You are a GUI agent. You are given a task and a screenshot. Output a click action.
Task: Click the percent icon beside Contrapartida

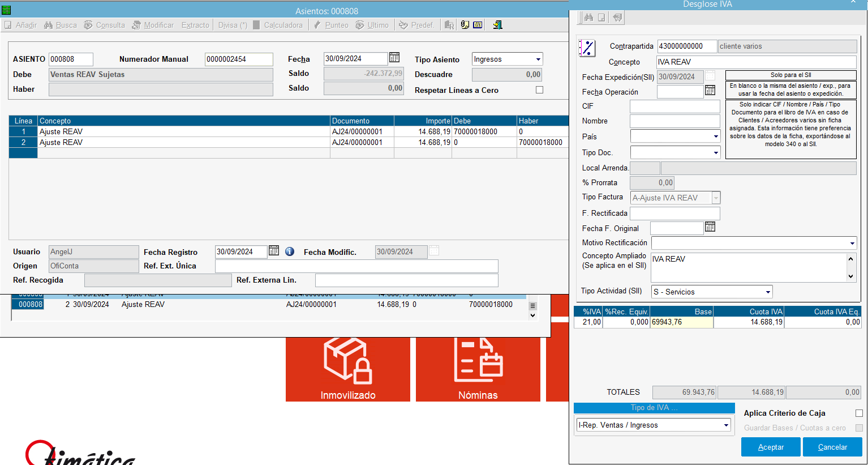pyautogui.click(x=587, y=49)
